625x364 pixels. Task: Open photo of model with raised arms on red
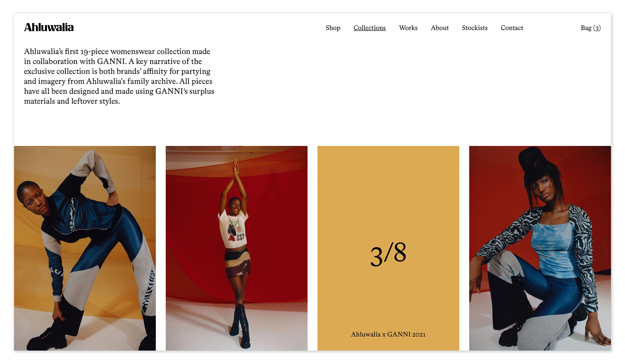[x=236, y=248]
